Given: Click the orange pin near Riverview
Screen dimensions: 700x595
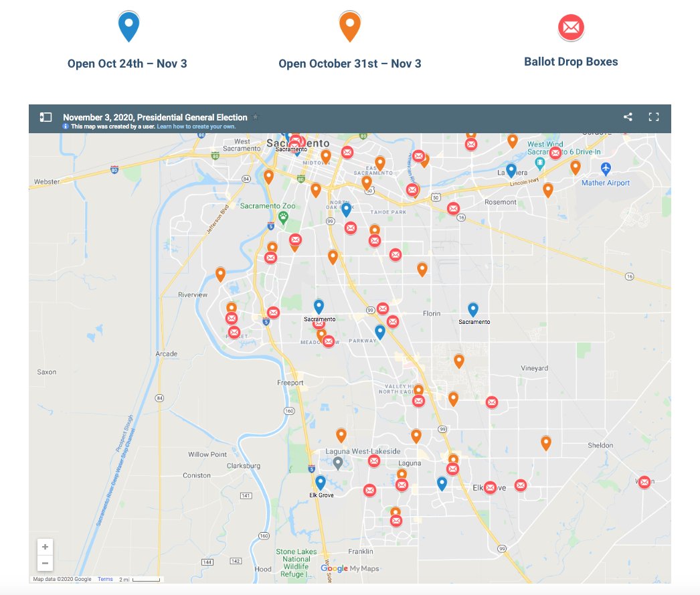Looking at the screenshot, I should pos(221,274).
